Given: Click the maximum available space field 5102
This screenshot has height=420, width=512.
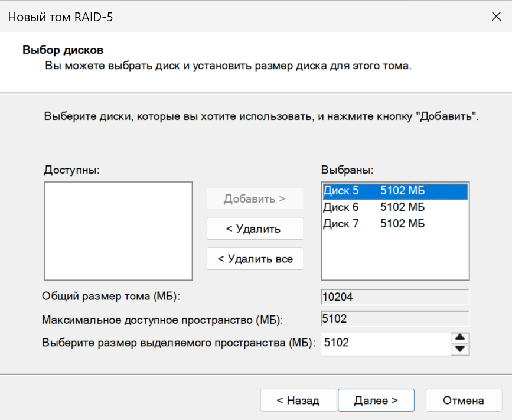Looking at the screenshot, I should pyautogui.click(x=394, y=319).
